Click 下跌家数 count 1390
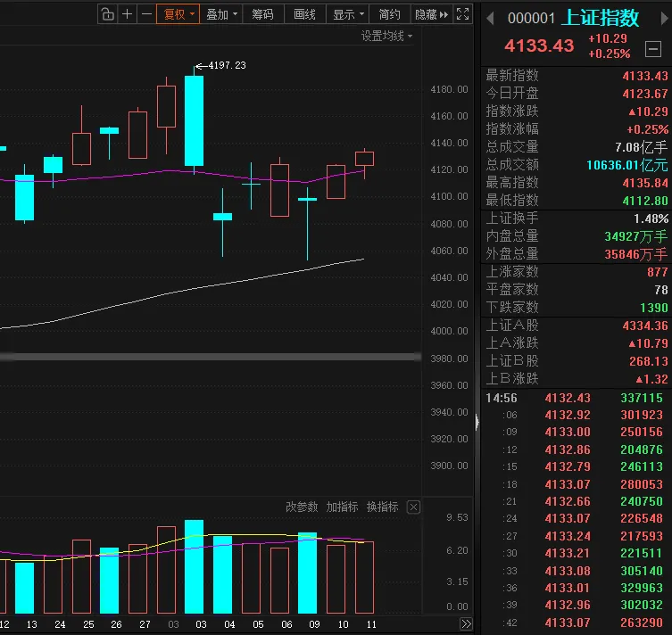 [x=654, y=308]
